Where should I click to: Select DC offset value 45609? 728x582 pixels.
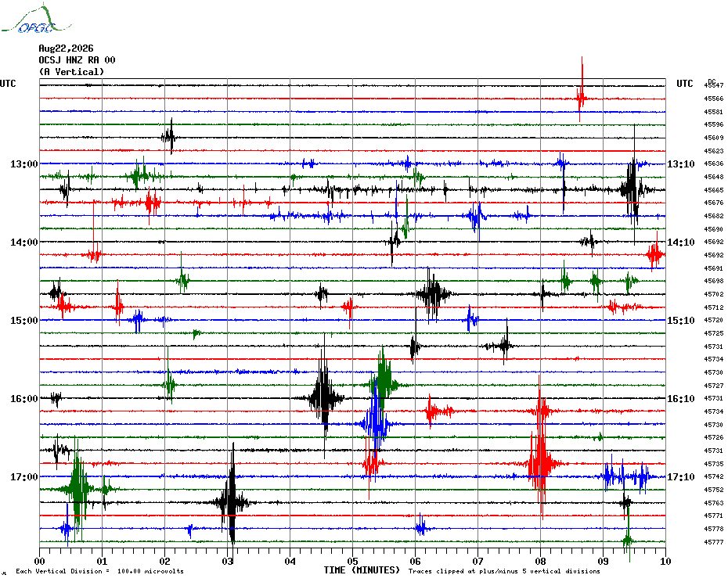714,138
